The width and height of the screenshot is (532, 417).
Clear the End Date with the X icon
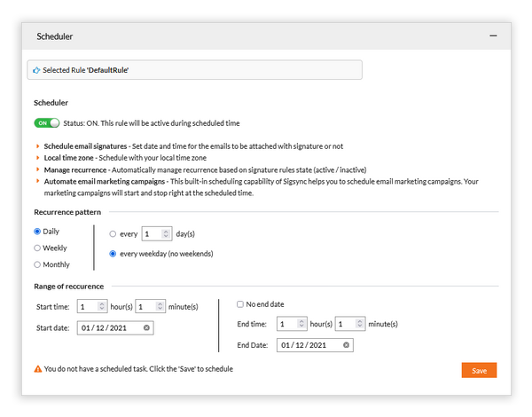point(346,345)
